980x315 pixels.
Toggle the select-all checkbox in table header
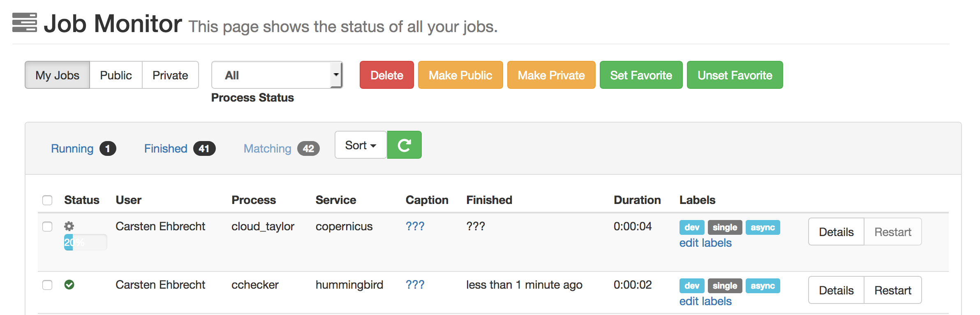[47, 200]
